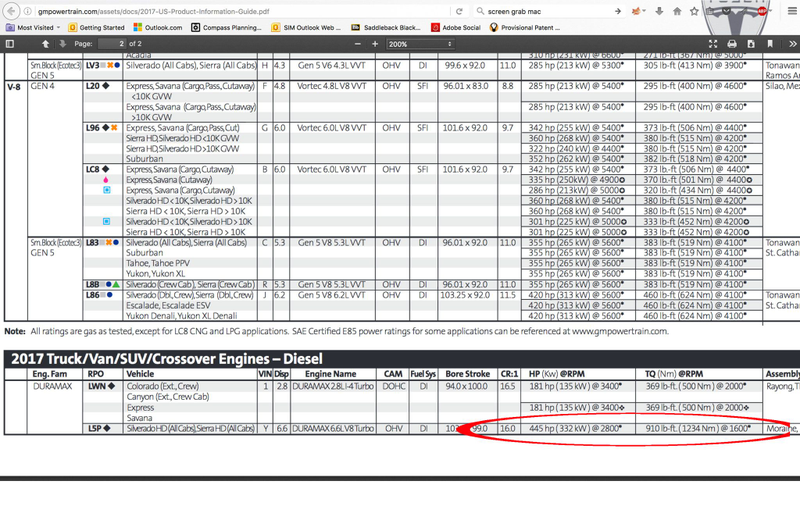Toggle the PDF viewer sidebar
Image resolution: width=800 pixels, height=531 pixels.
(x=10, y=44)
